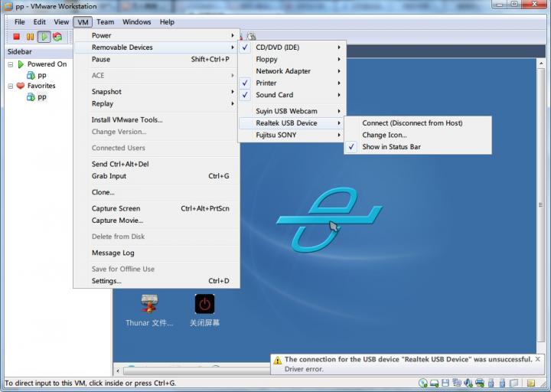This screenshot has width=551, height=392.
Task: Close the open VM menu
Action: 83,22
